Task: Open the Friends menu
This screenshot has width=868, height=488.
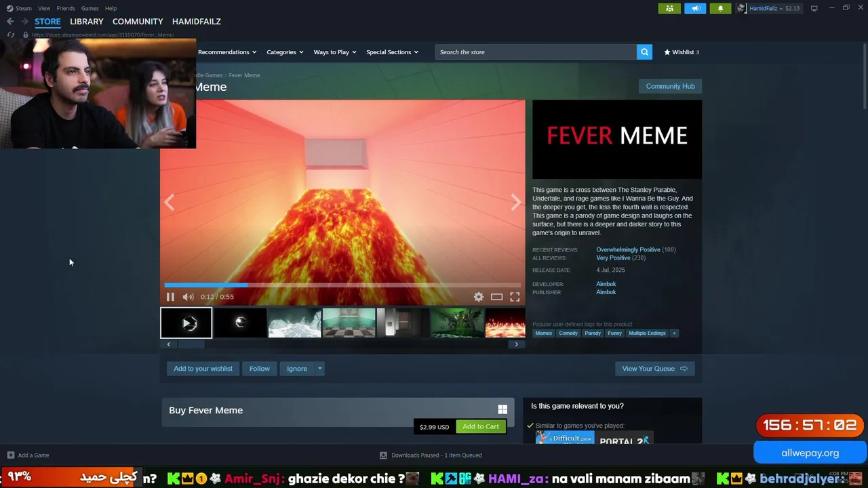Action: (66, 8)
